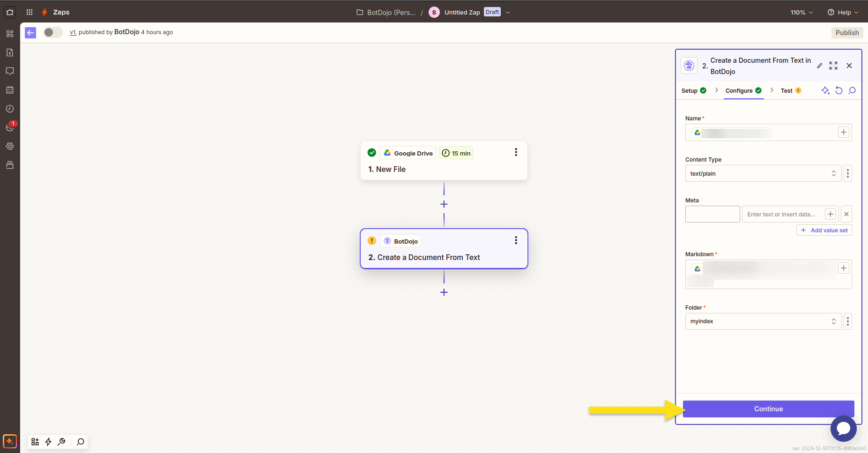Click the rename step pencil icon
Image resolution: width=868 pixels, height=453 pixels.
tap(820, 66)
